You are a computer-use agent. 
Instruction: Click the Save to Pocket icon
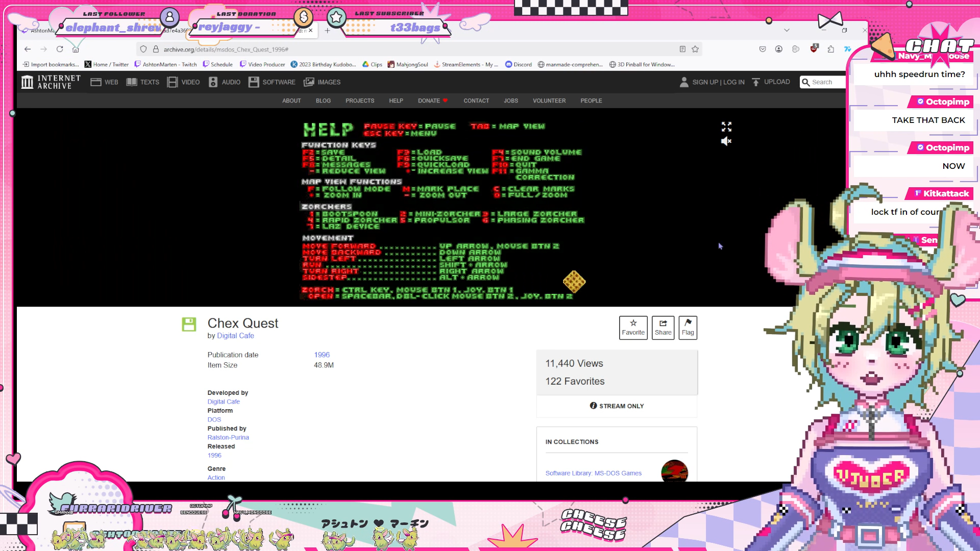[x=763, y=49]
